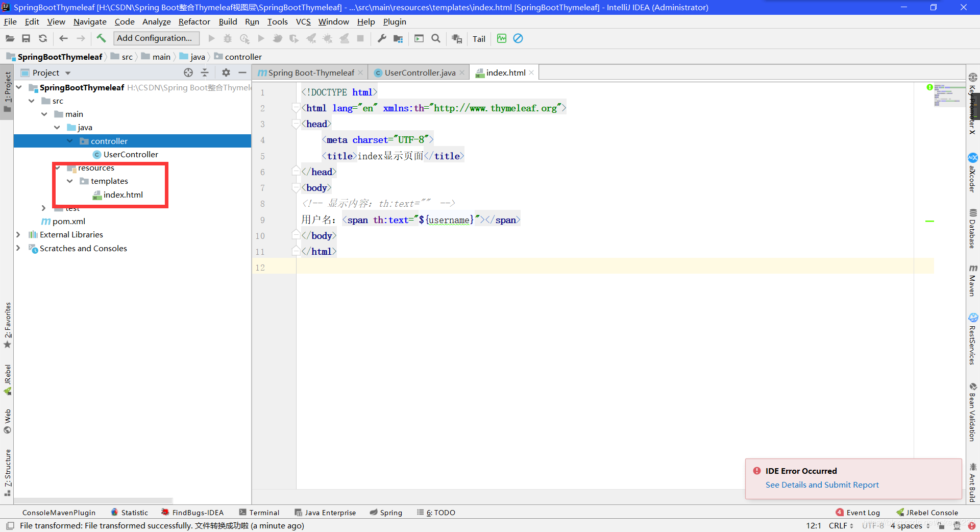Viewport: 980px width, 532px height.
Task: Open the Event Log panel
Action: [x=858, y=513]
